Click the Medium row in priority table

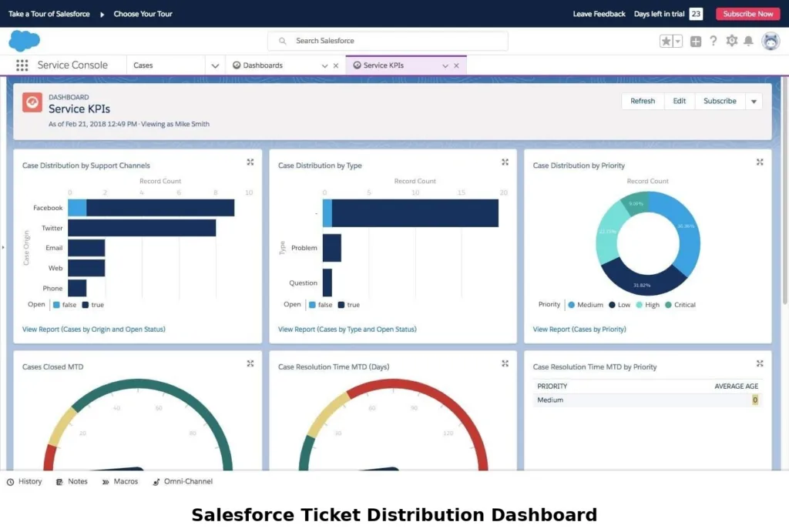[647, 400]
